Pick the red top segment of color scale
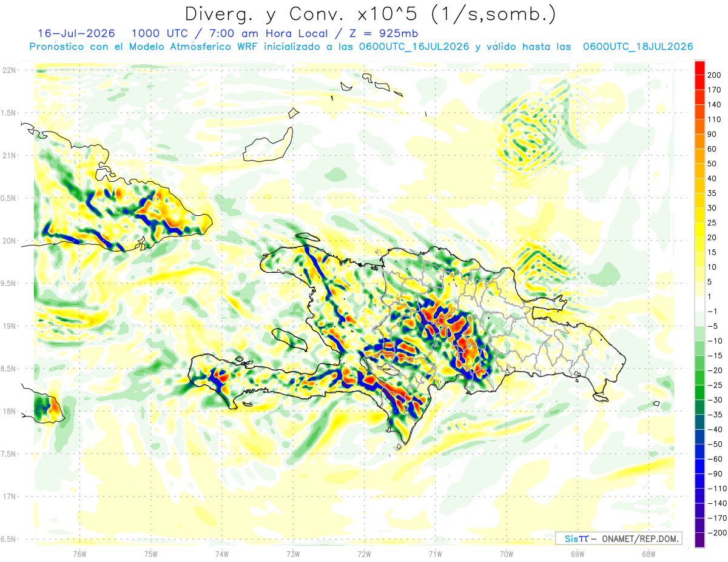This screenshot has height=562, width=728. pos(699,67)
